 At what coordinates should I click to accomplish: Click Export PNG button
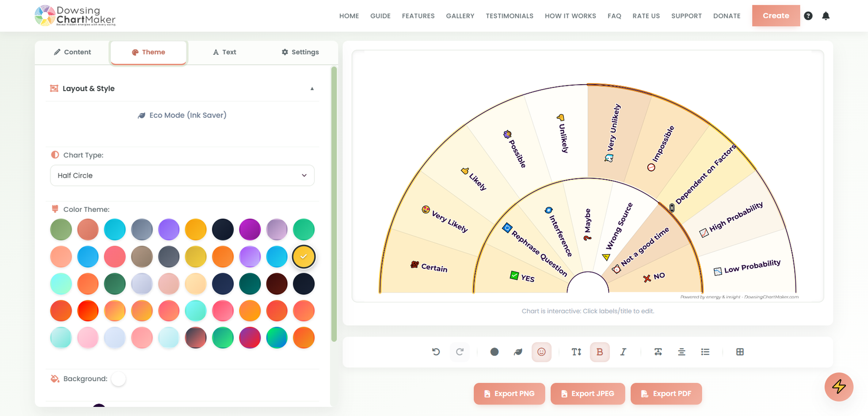point(509,394)
